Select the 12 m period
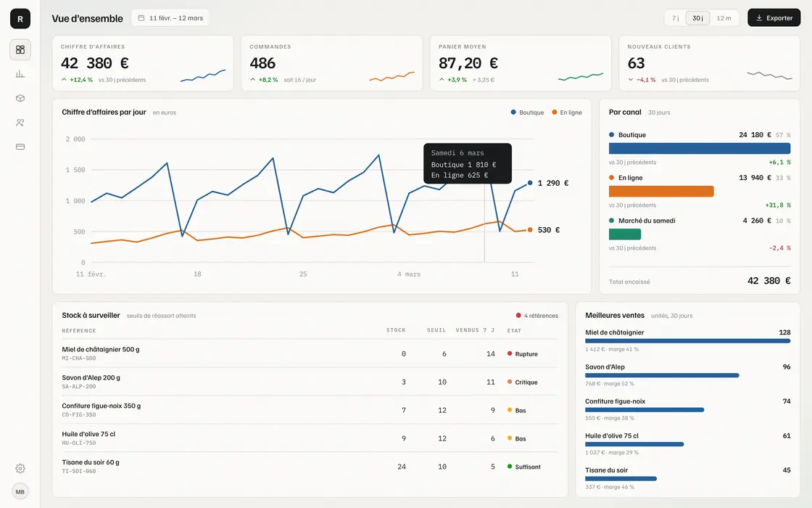Screen dimensions: 812x508 click(x=724, y=18)
